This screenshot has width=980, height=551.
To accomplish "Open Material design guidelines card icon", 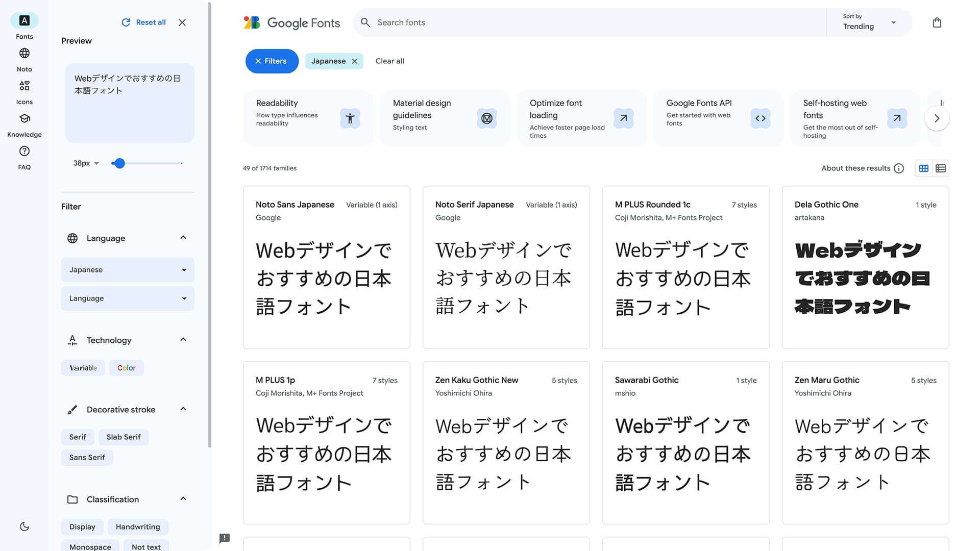I will (x=487, y=118).
